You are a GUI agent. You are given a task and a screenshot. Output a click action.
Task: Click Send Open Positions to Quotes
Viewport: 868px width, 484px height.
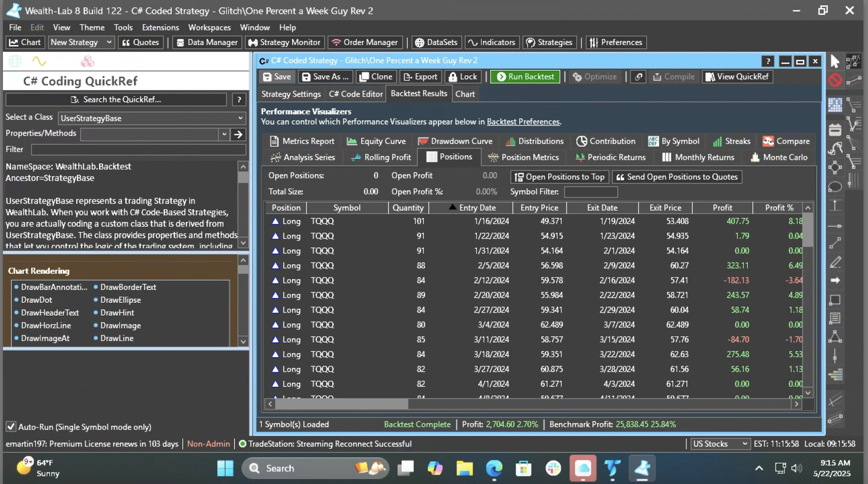coord(677,177)
